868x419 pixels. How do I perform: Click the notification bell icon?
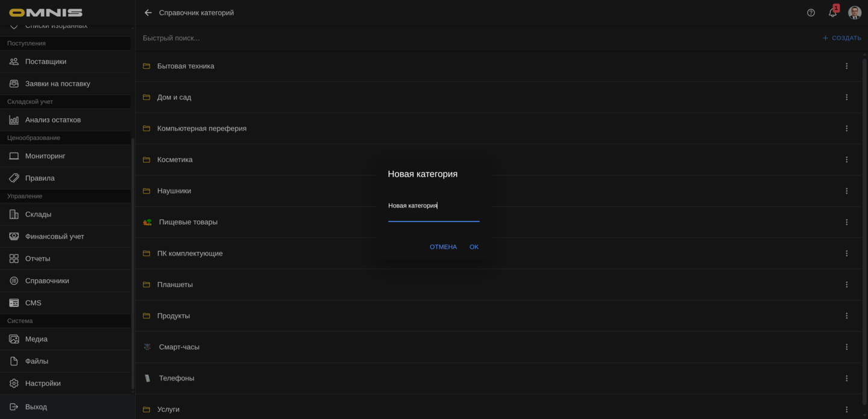(832, 12)
